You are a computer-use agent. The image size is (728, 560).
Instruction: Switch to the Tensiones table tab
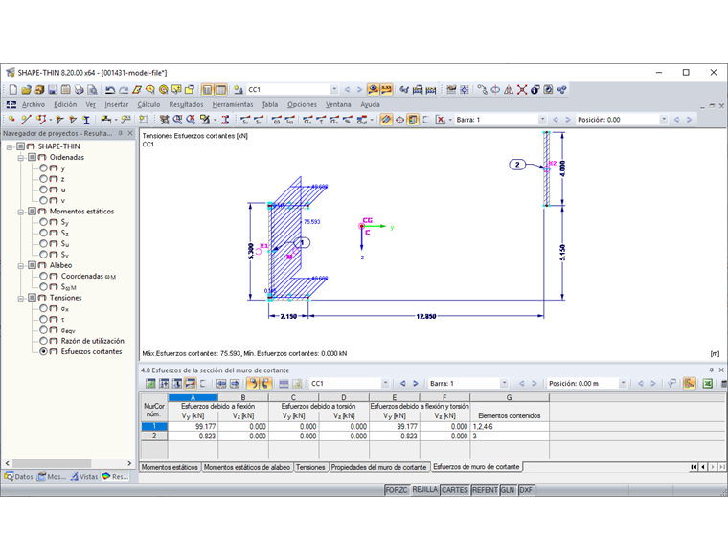pyautogui.click(x=310, y=467)
